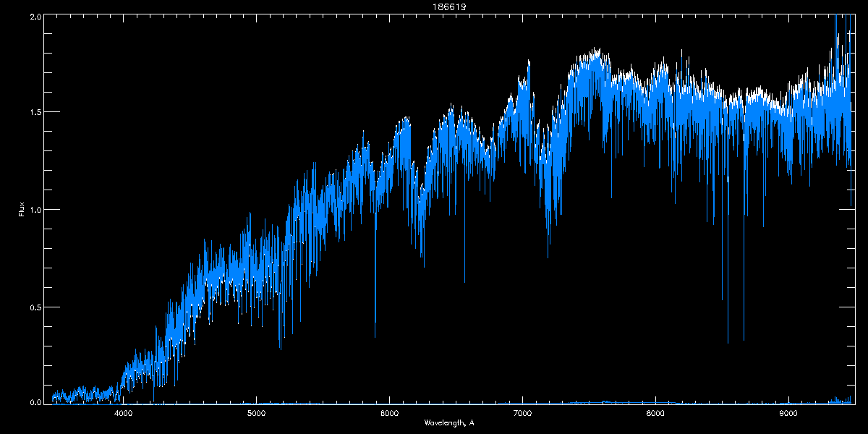Click the 0.5 y-axis tick label

[35, 307]
